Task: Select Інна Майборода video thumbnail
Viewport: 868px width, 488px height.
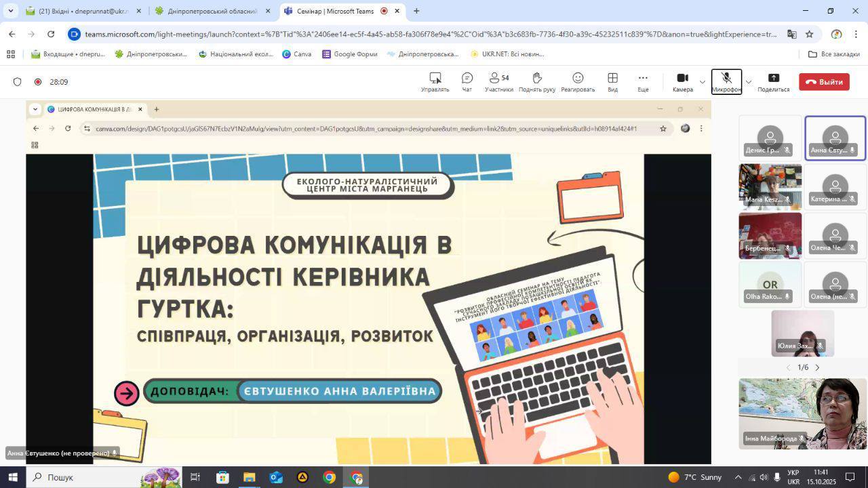Action: (x=802, y=413)
